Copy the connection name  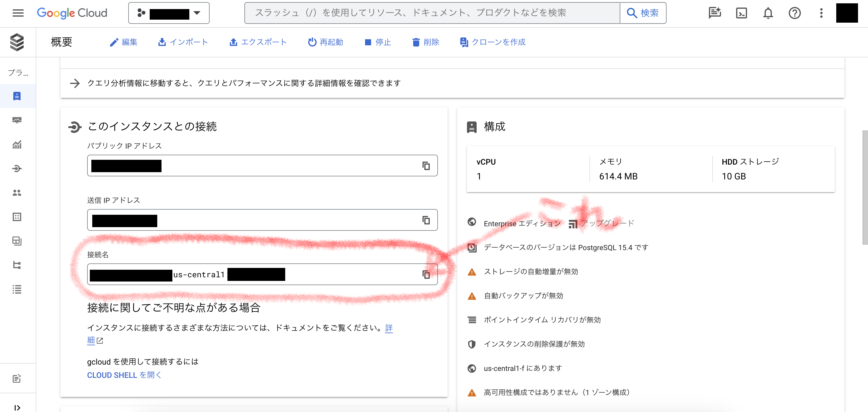pos(426,274)
